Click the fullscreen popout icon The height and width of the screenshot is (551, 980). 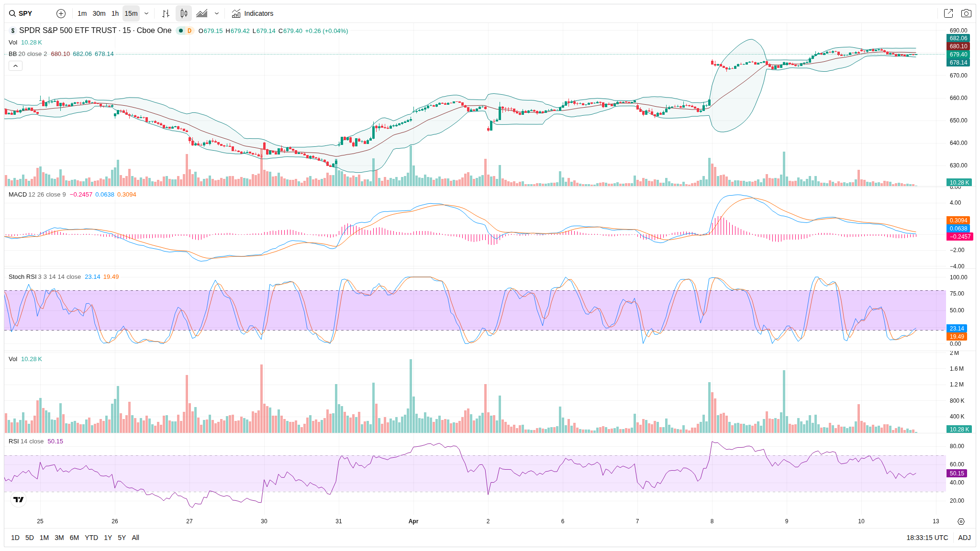tap(948, 13)
